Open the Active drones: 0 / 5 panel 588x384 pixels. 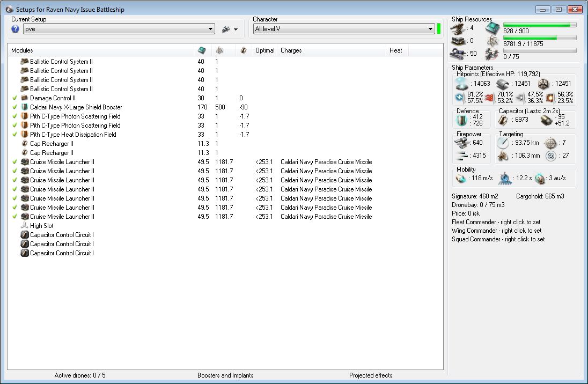pyautogui.click(x=80, y=375)
